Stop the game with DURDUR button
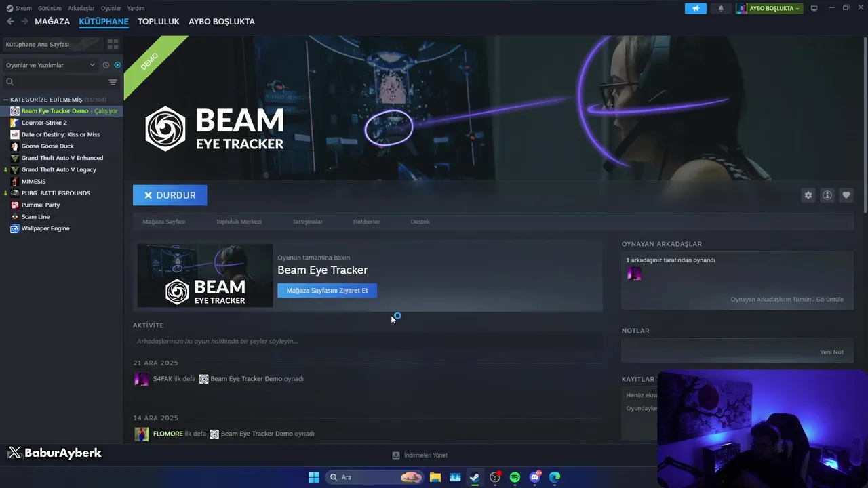The image size is (868, 488). tap(170, 195)
